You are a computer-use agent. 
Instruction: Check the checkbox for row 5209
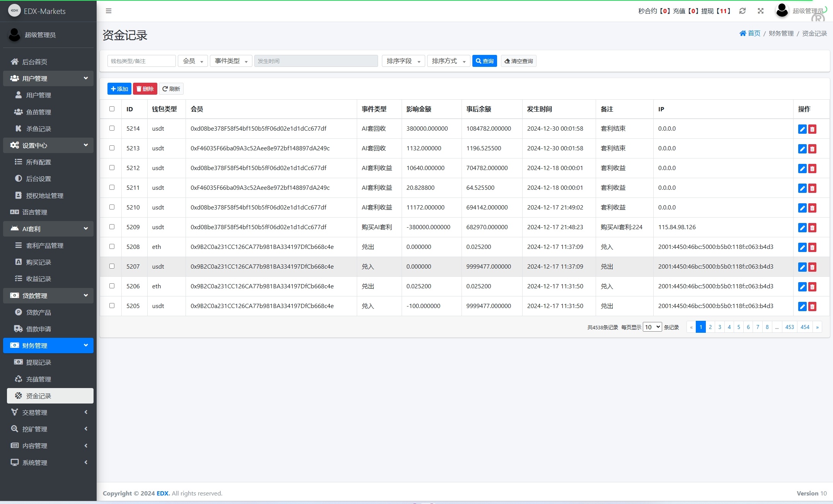point(112,227)
